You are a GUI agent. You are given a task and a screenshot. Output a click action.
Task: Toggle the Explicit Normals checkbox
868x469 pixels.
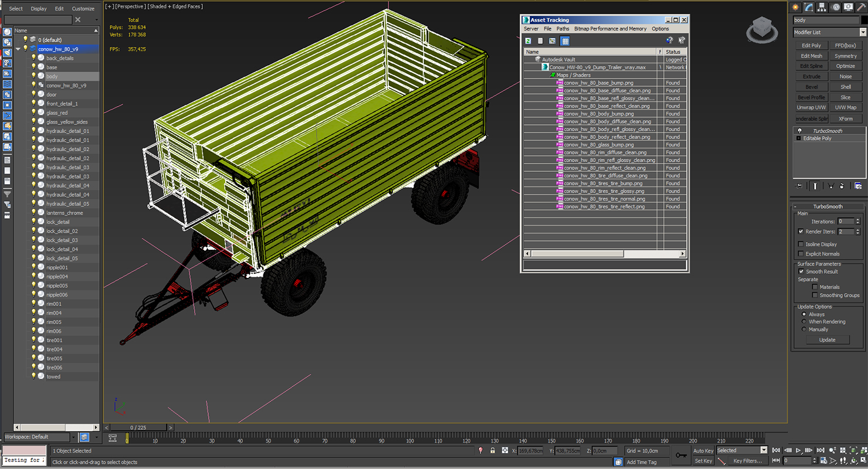coord(801,254)
